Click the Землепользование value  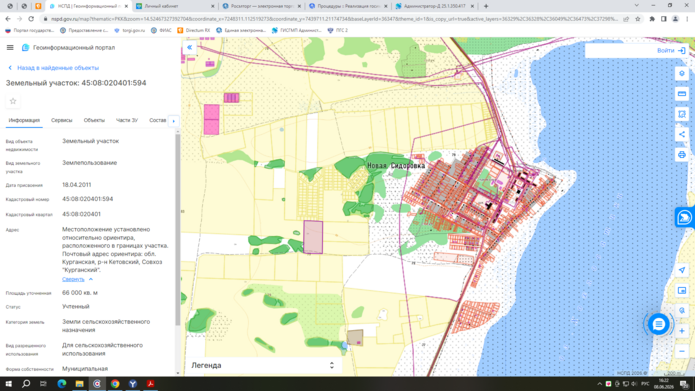[90, 163]
